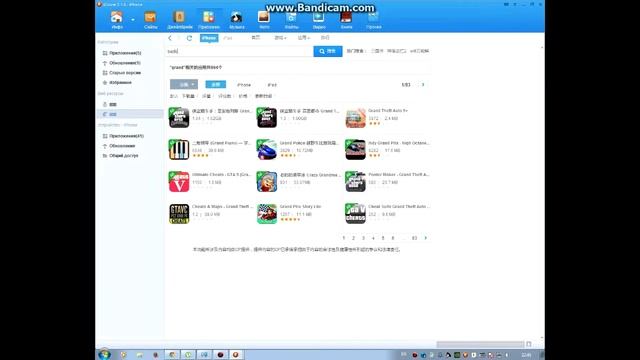The height and width of the screenshot is (360, 640).
Task: Click the progress bar at window bottom
Action: pos(480,344)
